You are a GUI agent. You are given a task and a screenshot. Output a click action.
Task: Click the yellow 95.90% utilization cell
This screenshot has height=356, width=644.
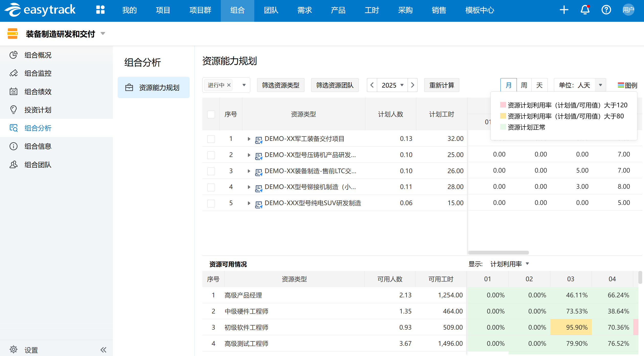coord(571,327)
